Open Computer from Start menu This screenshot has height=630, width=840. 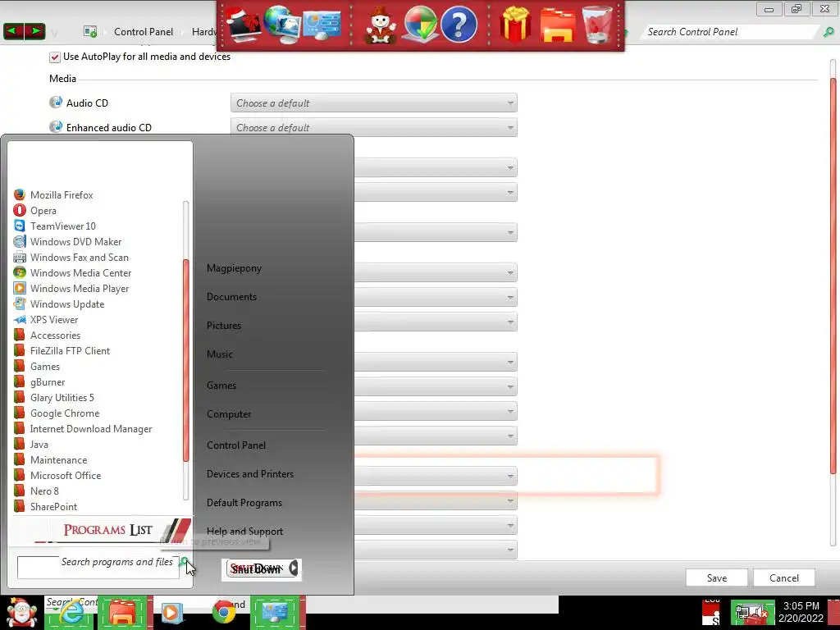[x=229, y=414]
